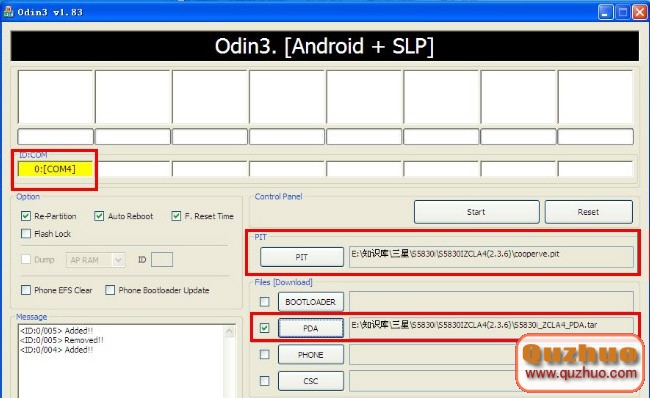Click log line '<ID:0/005> Added!!'

point(56,331)
